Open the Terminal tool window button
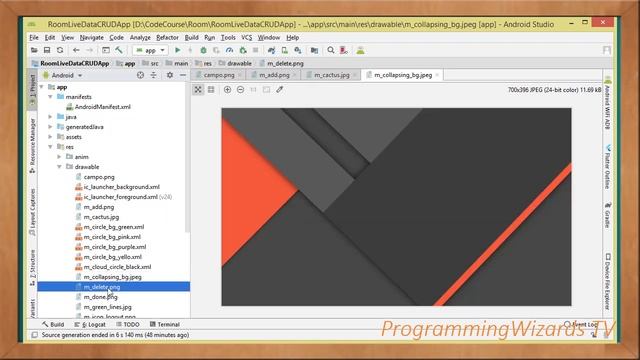 164,324
